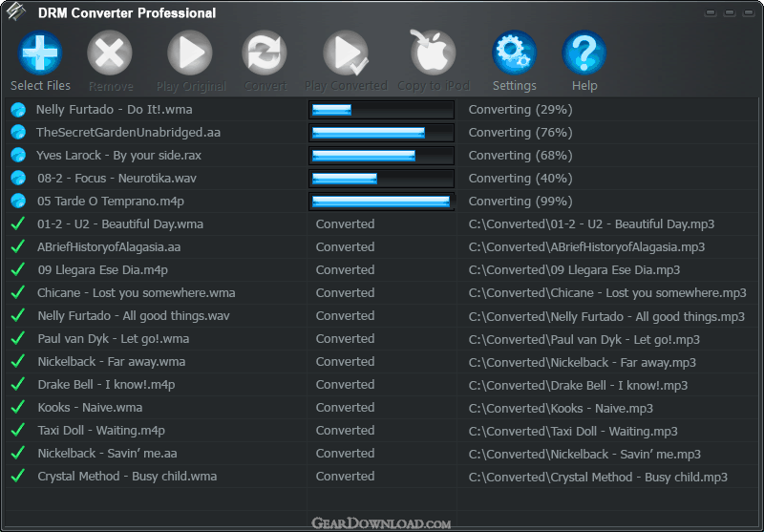The height and width of the screenshot is (532, 764).
Task: Select the Yves Larock - By your side.rax file
Action: click(x=118, y=156)
